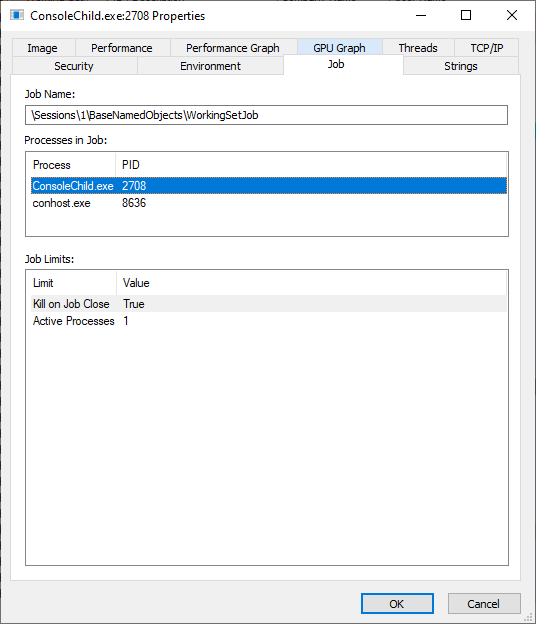Viewport: 536px width, 624px height.
Task: Select the Kill on Job Close limit row
Action: (x=269, y=304)
